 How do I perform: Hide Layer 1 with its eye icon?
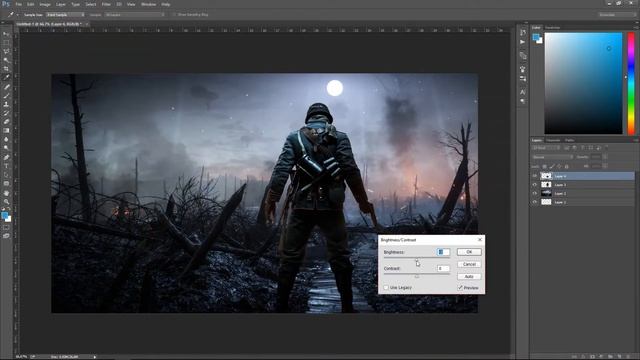click(535, 202)
